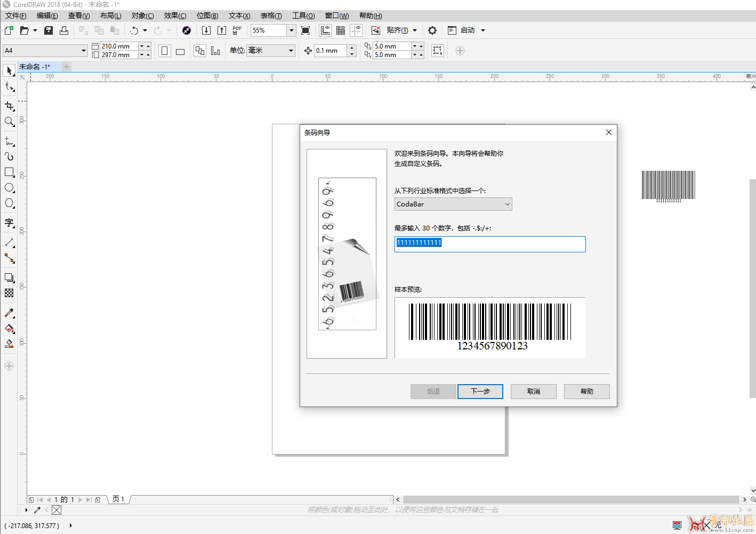Viewport: 756px width, 534px height.
Task: Select the Crop tool
Action: pyautogui.click(x=9, y=106)
